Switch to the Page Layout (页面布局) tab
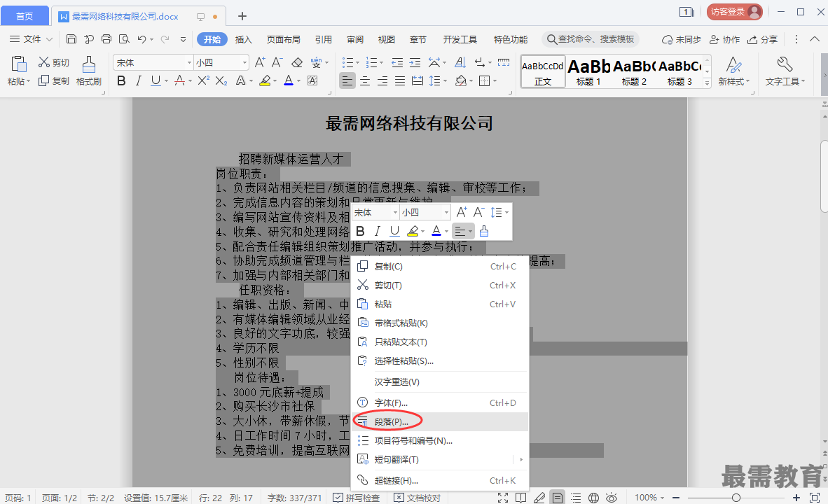This screenshot has height=504, width=828. click(284, 40)
